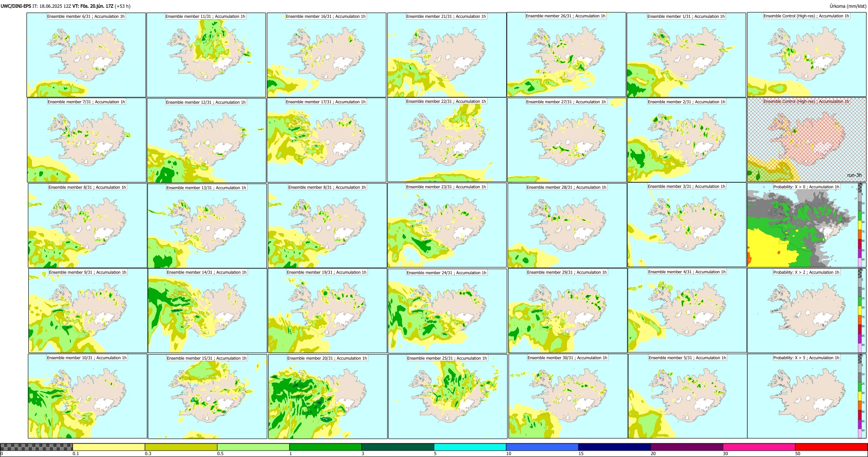868x457 pixels.
Task: Click the pale yellow 0.1–0.3 legend swatch
Action: [x=109, y=447]
